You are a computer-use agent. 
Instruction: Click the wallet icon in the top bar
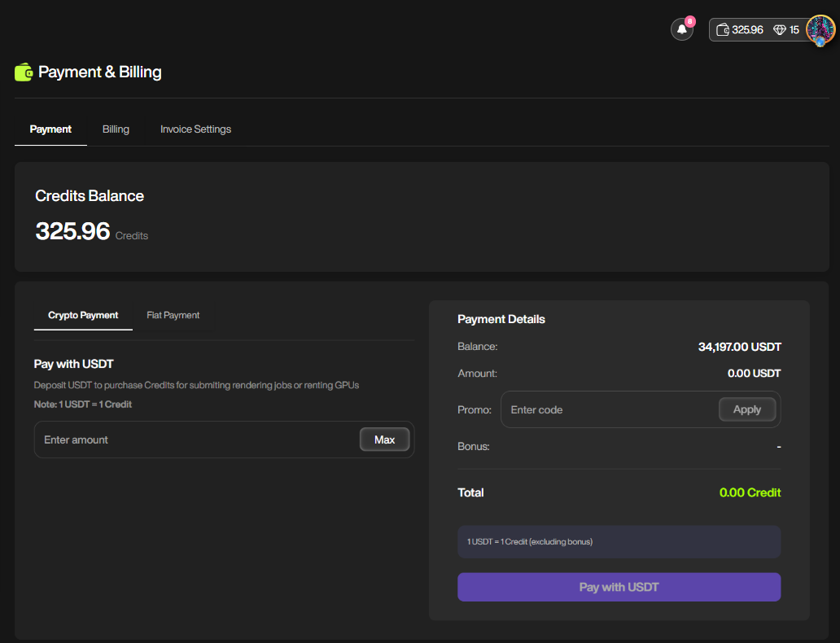(x=722, y=29)
